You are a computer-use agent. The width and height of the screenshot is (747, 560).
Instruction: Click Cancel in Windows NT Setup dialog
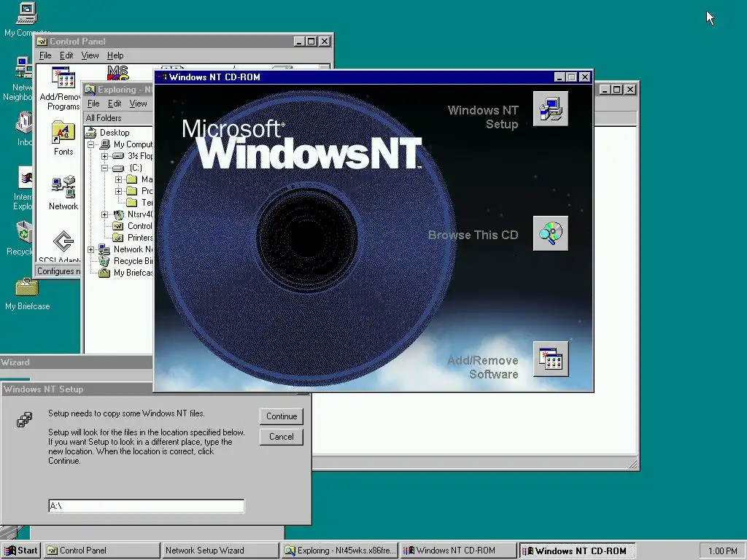point(282,437)
